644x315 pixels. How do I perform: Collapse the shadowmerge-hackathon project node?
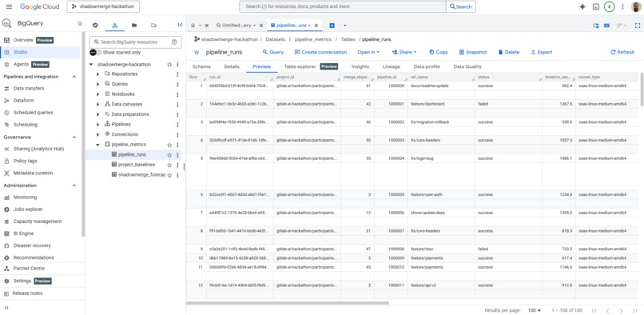[x=91, y=65]
